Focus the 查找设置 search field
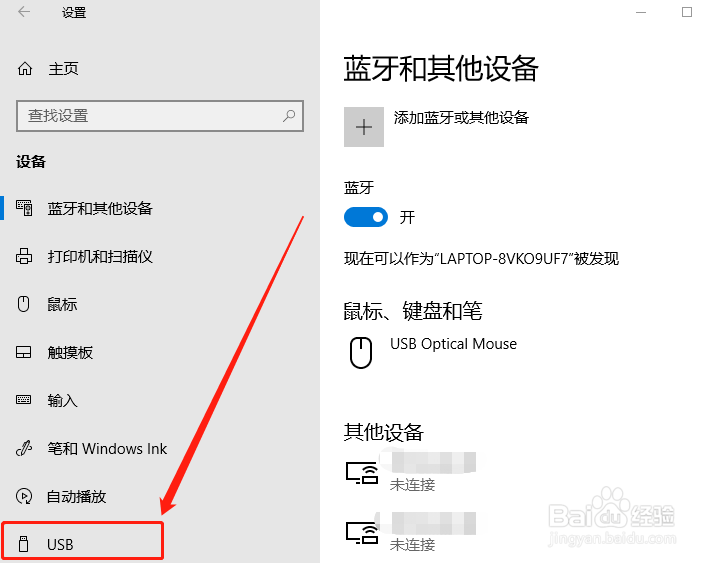715x563 pixels. [x=160, y=116]
